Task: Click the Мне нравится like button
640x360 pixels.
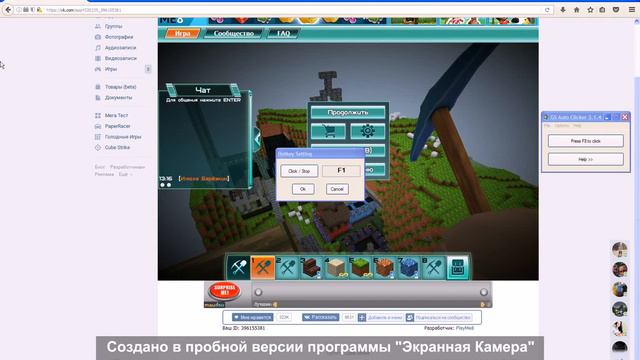Action: pyautogui.click(x=252, y=317)
